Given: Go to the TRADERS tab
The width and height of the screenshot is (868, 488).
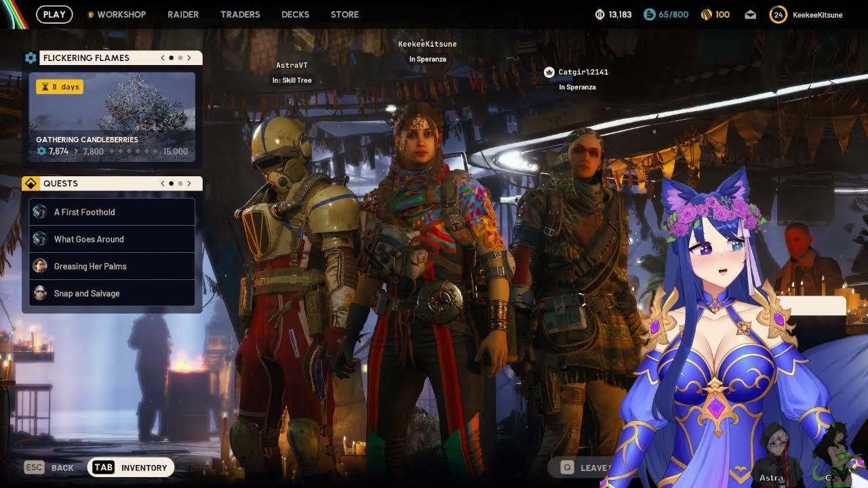Looking at the screenshot, I should tap(240, 14).
